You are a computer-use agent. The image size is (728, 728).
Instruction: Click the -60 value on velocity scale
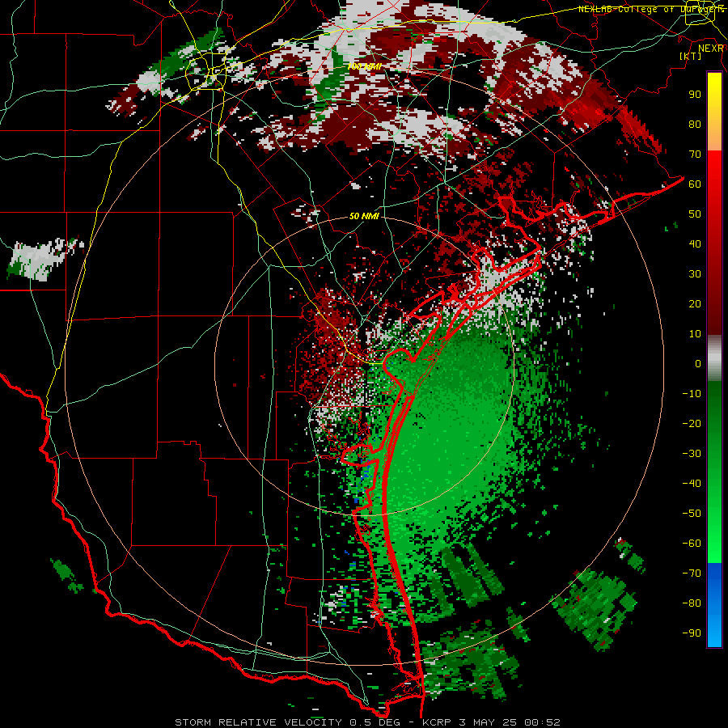(692, 544)
